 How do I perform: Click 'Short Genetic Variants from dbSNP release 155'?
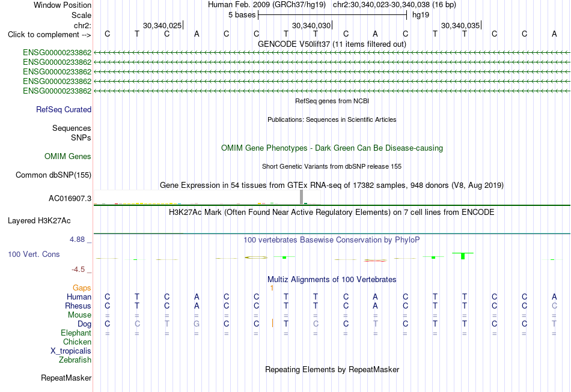coord(332,166)
